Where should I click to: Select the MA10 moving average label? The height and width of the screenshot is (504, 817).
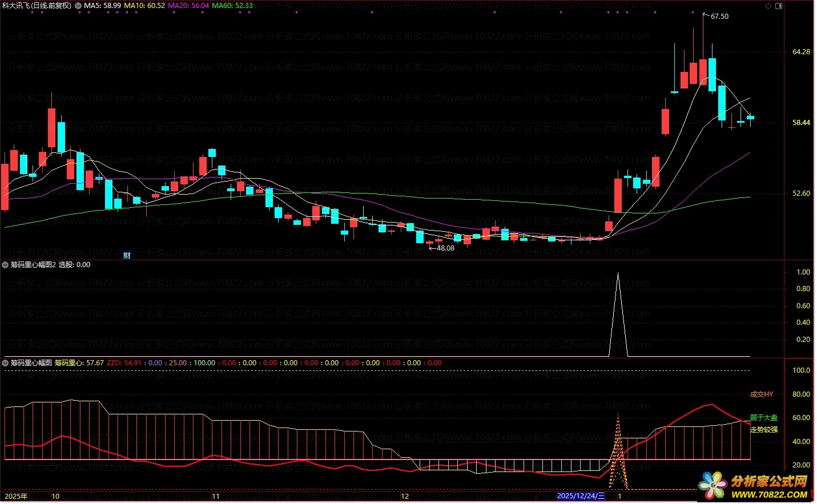pyautogui.click(x=144, y=6)
